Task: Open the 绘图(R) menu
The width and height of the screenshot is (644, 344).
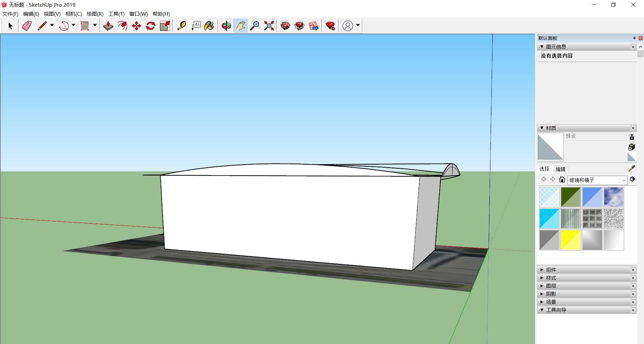Action: click(x=95, y=14)
